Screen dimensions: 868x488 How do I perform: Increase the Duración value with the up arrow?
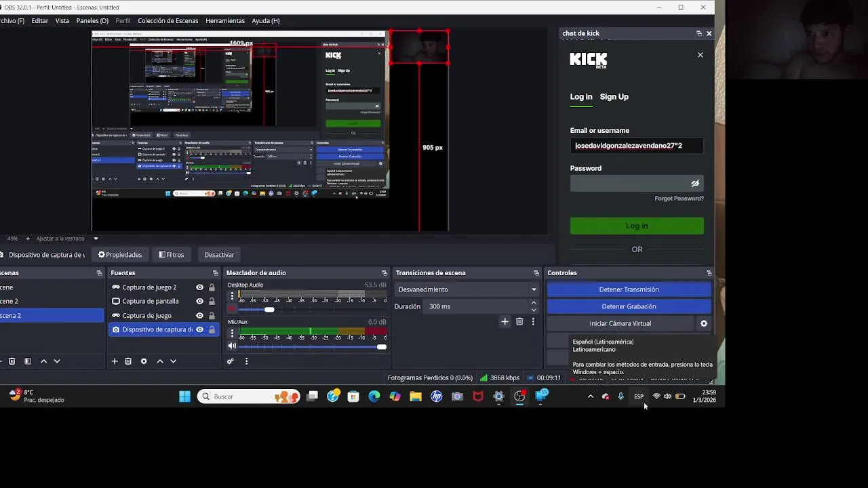click(534, 303)
